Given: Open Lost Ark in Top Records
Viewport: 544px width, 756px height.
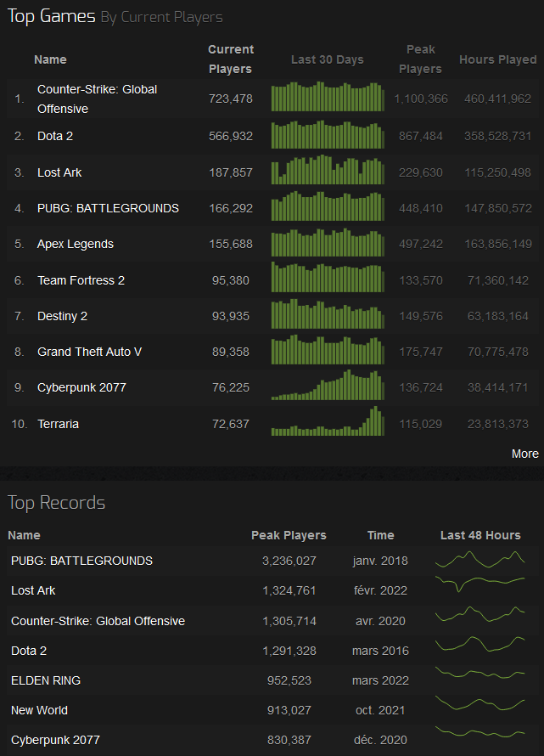Looking at the screenshot, I should [x=33, y=590].
